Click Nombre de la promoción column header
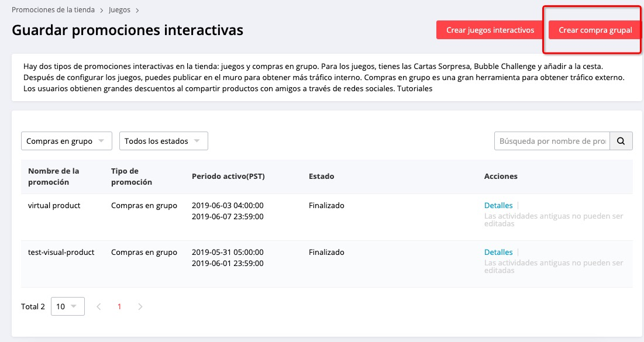 pyautogui.click(x=53, y=176)
